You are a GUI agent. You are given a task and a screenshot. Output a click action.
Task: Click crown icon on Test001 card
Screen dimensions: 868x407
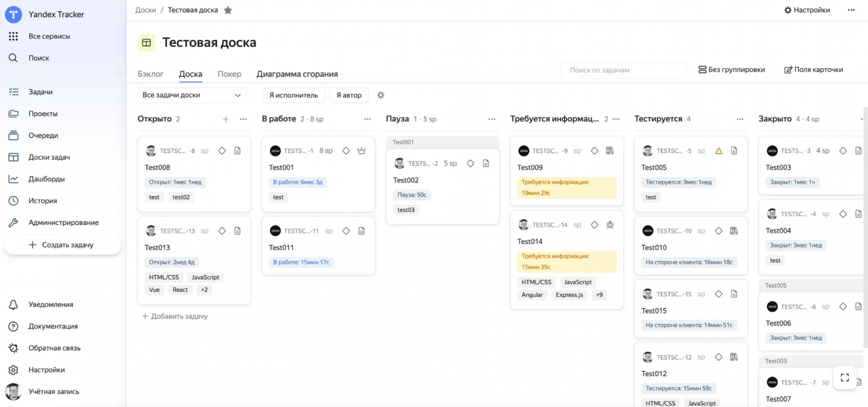(x=361, y=151)
